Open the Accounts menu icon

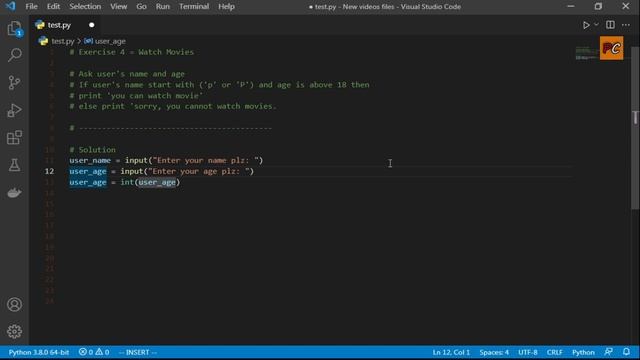(14, 304)
